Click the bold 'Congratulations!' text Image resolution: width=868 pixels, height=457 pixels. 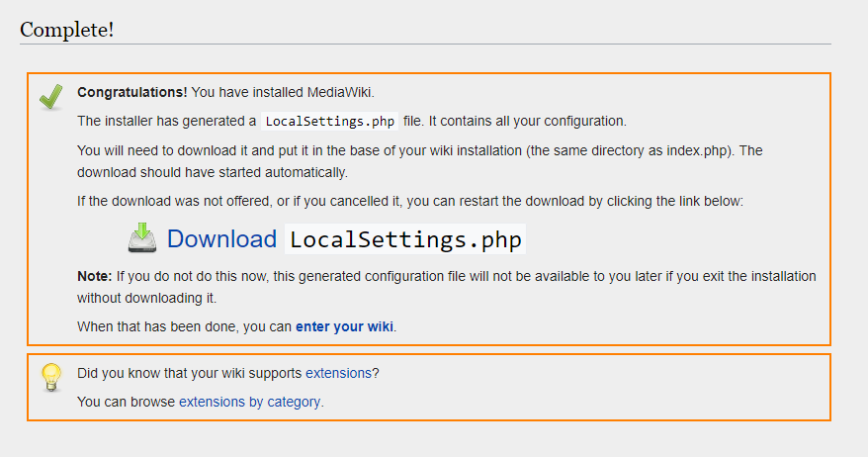(132, 92)
